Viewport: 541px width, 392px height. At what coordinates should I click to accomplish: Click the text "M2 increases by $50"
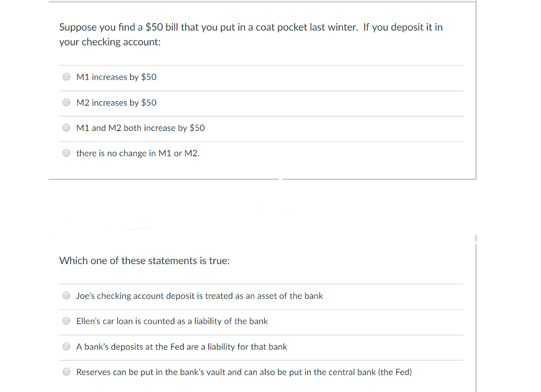click(x=116, y=102)
